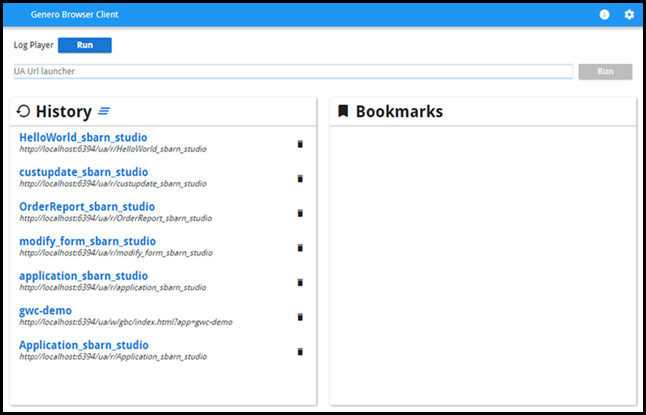Delete OrderReport_sbarn_studio history entry
646x415 pixels.
[299, 213]
